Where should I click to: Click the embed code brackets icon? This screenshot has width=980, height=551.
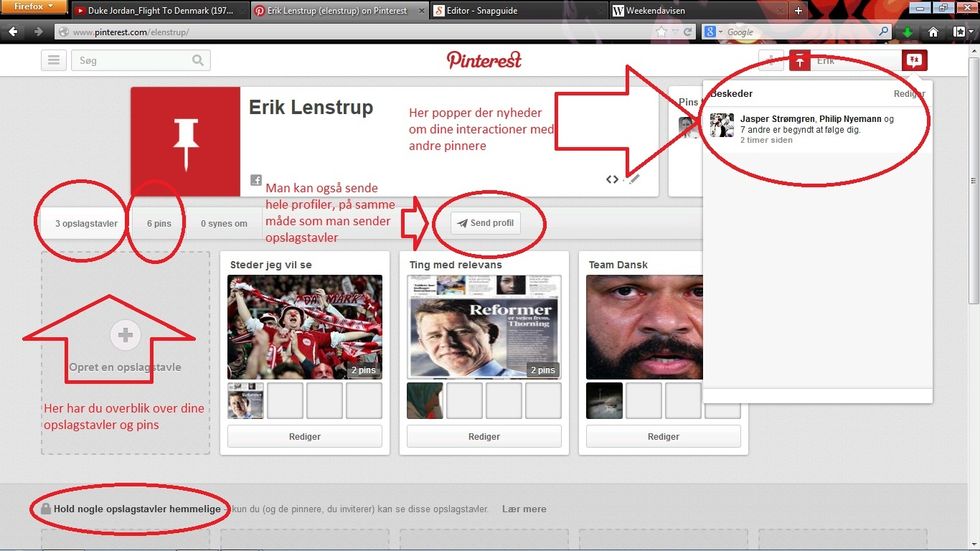pyautogui.click(x=612, y=179)
